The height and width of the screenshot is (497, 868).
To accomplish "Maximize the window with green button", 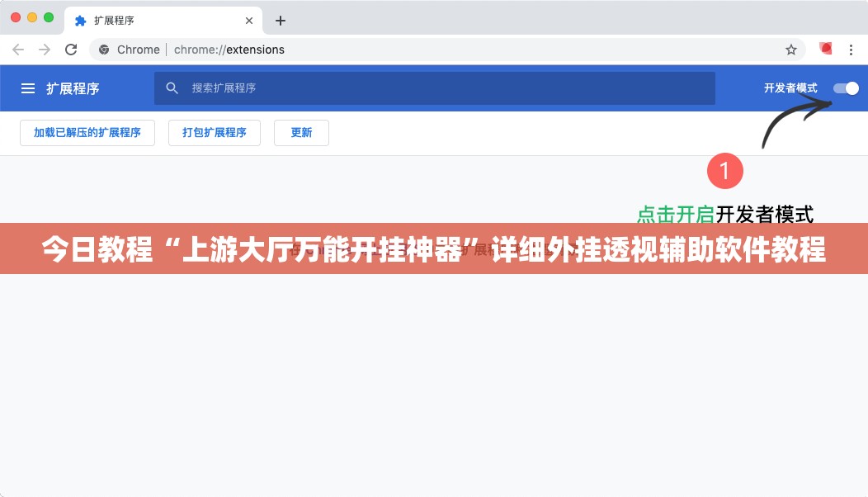I will pos(49,17).
